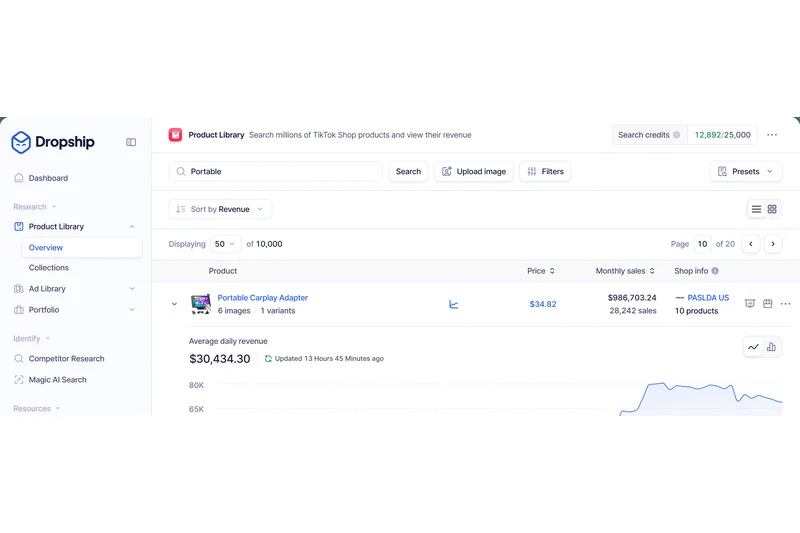Click the 28,242 sales text
Screen dimensions: 800x533
[x=633, y=311]
